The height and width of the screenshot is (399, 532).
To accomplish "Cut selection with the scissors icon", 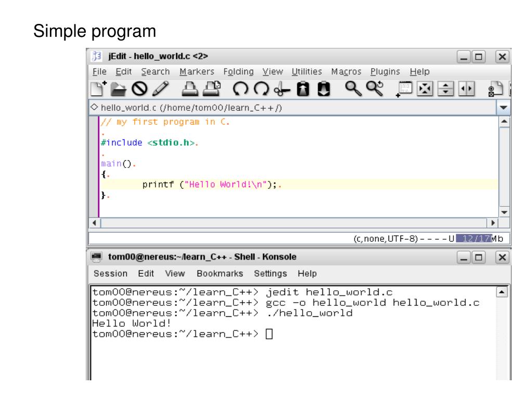I will point(282,89).
